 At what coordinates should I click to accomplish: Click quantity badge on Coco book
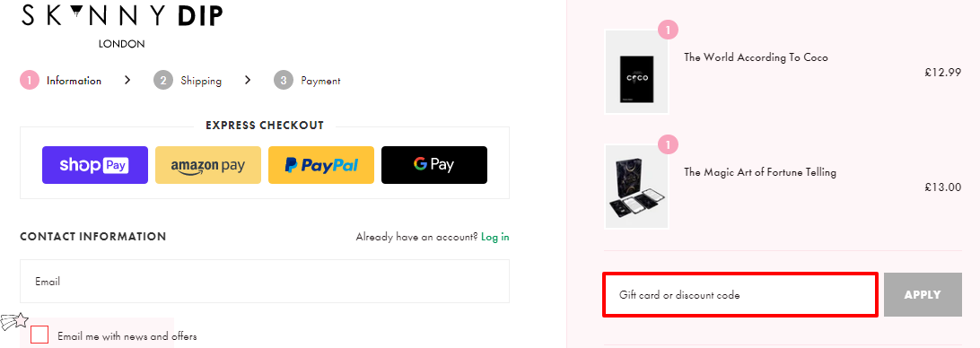point(668,30)
